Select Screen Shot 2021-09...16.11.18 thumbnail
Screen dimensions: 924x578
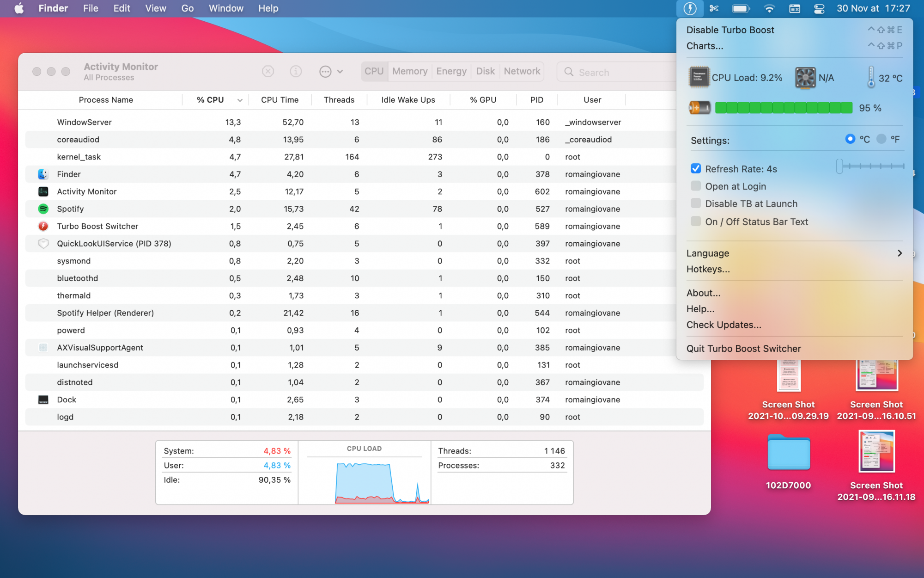point(876,451)
